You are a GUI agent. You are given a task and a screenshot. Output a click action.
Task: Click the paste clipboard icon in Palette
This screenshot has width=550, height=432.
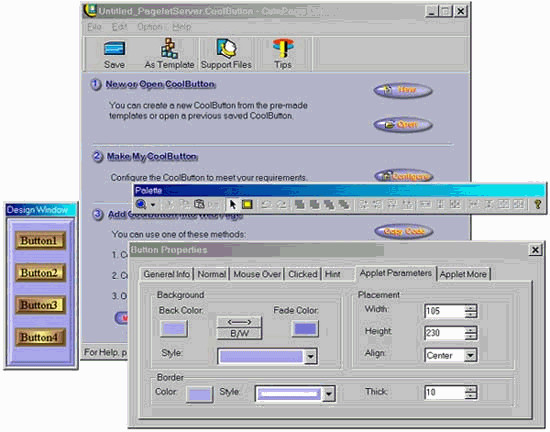click(199, 204)
